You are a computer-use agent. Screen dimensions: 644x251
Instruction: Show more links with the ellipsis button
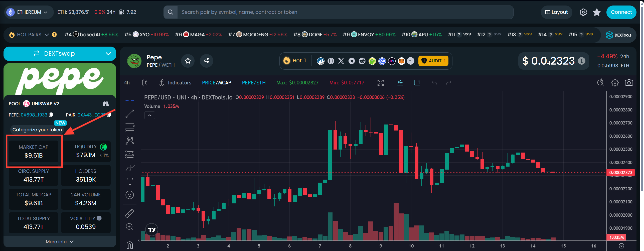[411, 61]
